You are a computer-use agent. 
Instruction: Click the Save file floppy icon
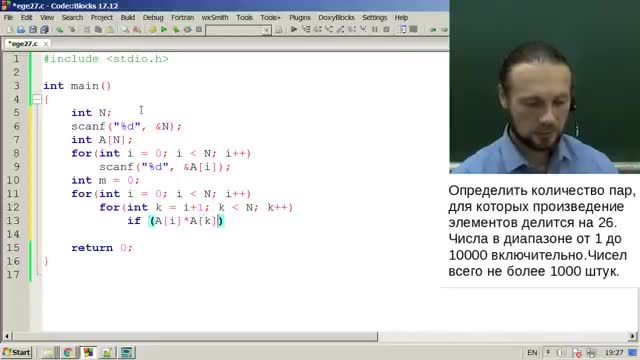click(33, 29)
